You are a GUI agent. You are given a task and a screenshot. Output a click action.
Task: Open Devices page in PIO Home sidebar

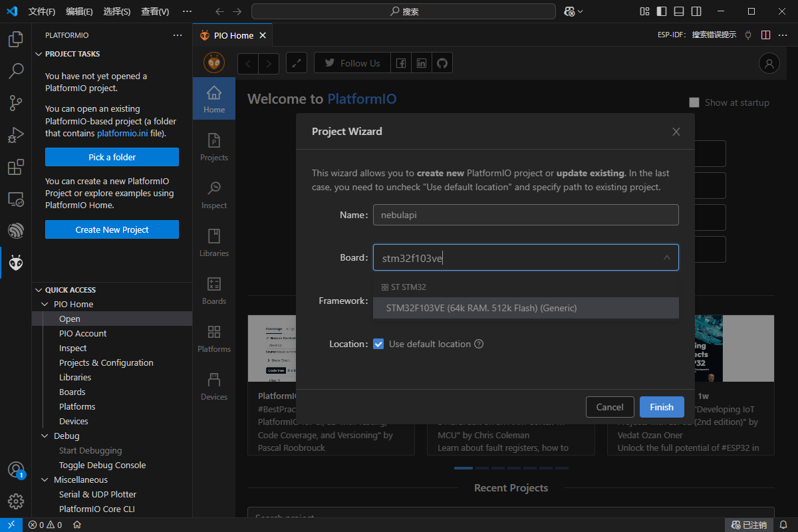click(x=214, y=386)
